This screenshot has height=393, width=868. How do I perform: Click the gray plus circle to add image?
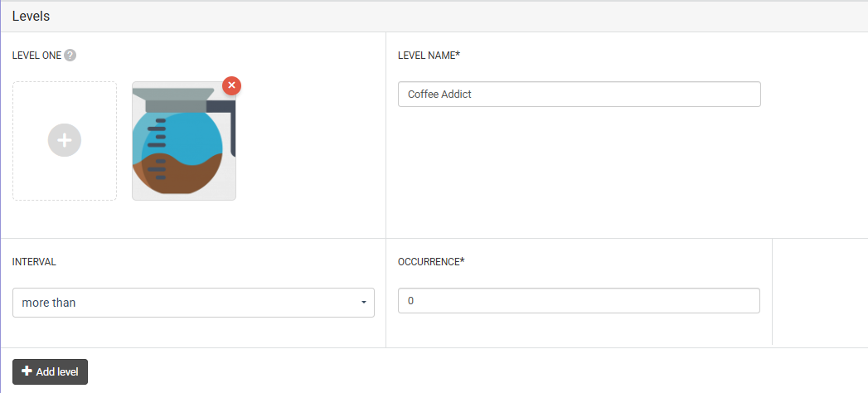click(x=65, y=140)
